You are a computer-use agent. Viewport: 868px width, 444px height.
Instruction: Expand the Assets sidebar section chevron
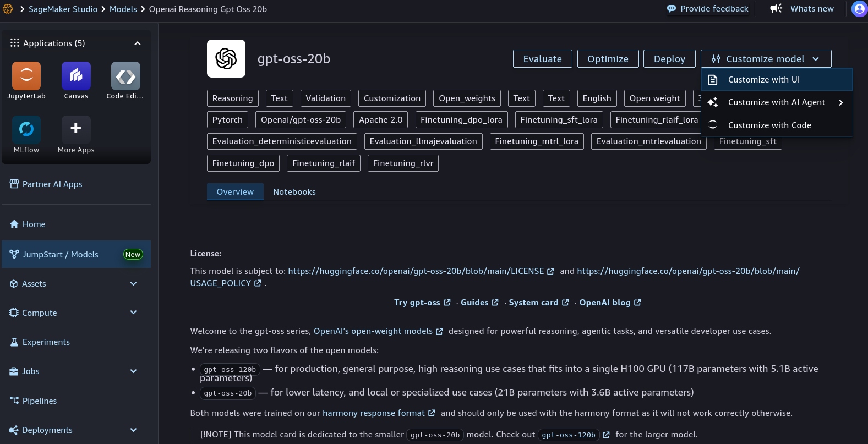point(133,283)
